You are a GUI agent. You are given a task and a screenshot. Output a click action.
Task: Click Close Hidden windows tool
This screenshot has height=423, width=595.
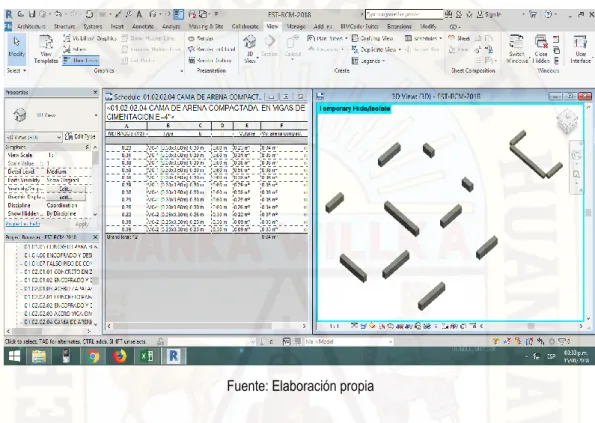tap(541, 49)
